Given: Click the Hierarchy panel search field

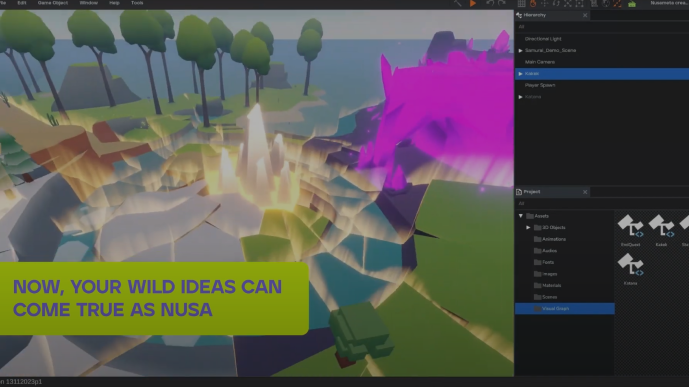Looking at the screenshot, I should [x=602, y=27].
